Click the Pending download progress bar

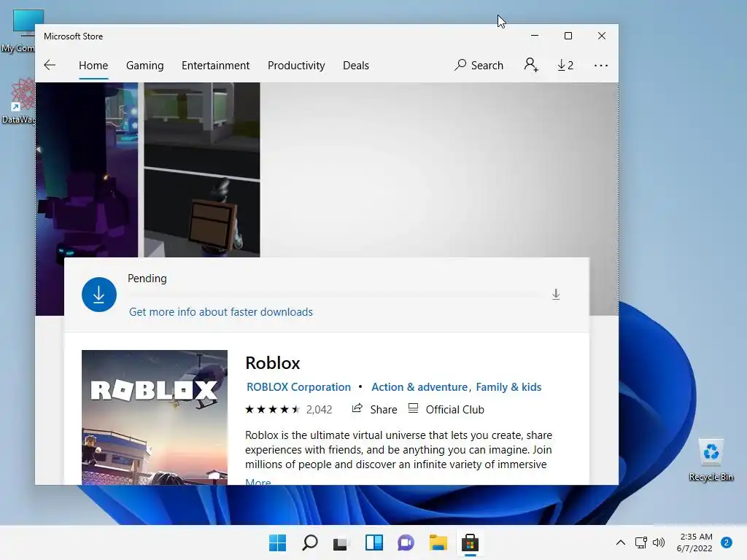click(334, 296)
